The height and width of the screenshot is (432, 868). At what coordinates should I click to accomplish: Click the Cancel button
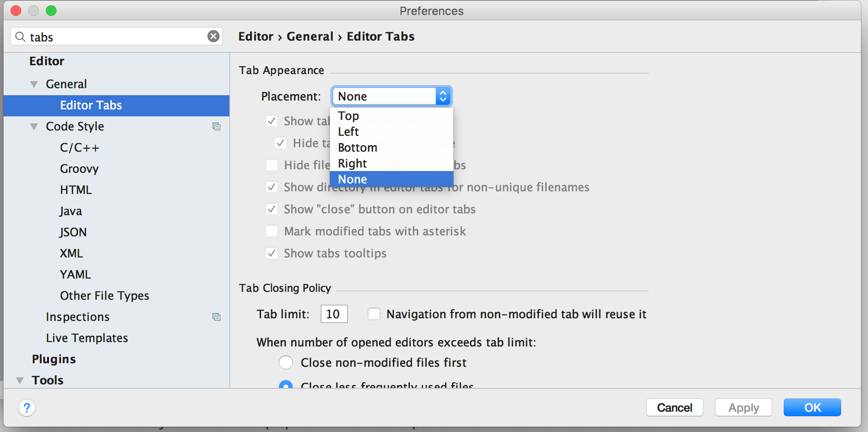674,408
